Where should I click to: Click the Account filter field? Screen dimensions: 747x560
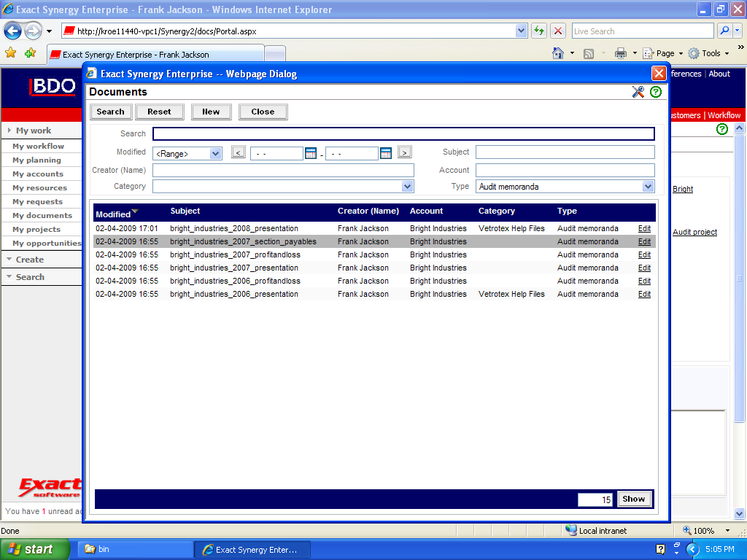pos(565,171)
